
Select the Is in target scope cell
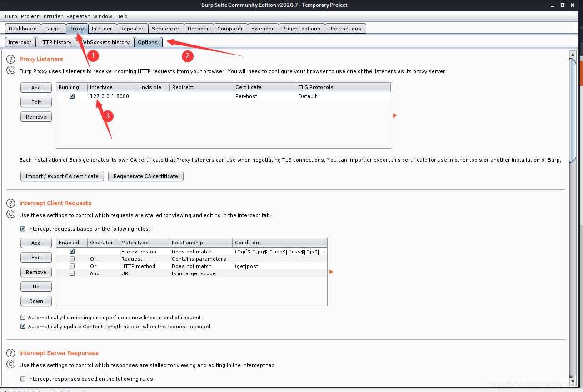201,273
